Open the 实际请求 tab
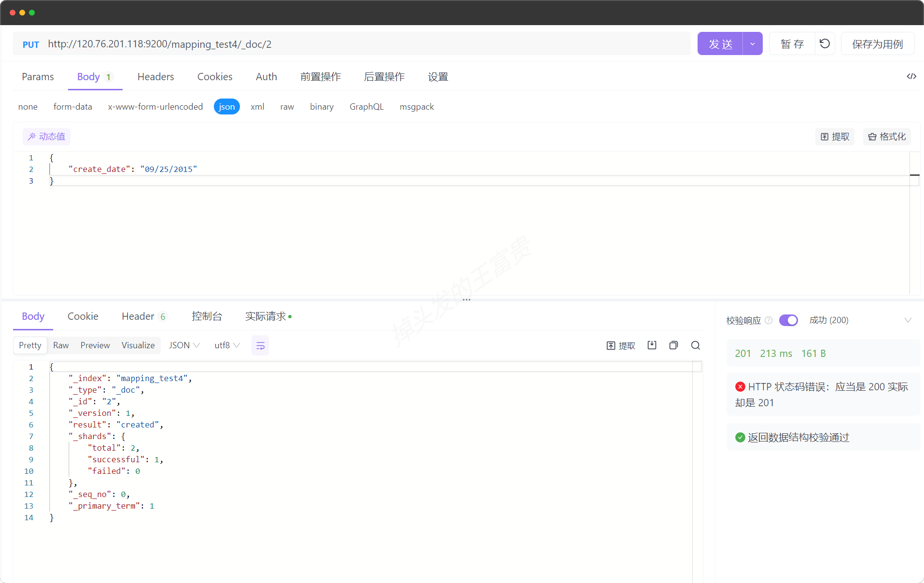This screenshot has height=583, width=924. [x=268, y=316]
